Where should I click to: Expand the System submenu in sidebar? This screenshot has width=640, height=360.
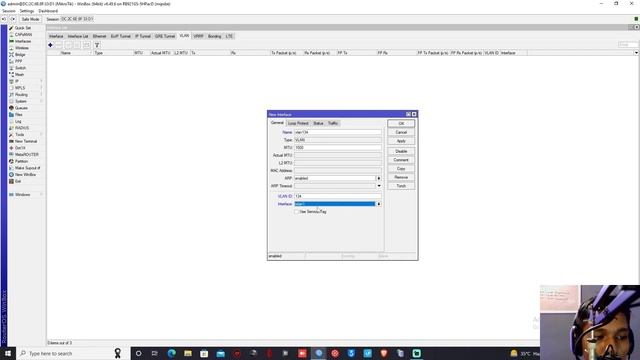pyautogui.click(x=41, y=101)
